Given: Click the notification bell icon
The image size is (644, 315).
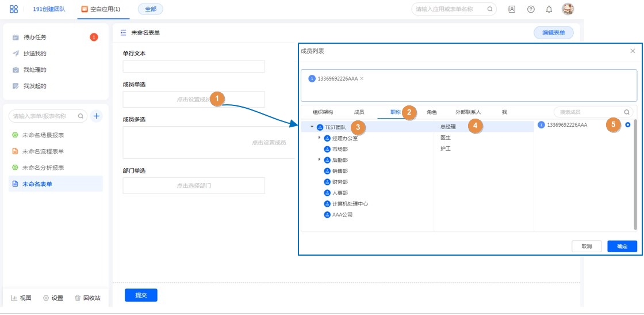Looking at the screenshot, I should tap(549, 9).
